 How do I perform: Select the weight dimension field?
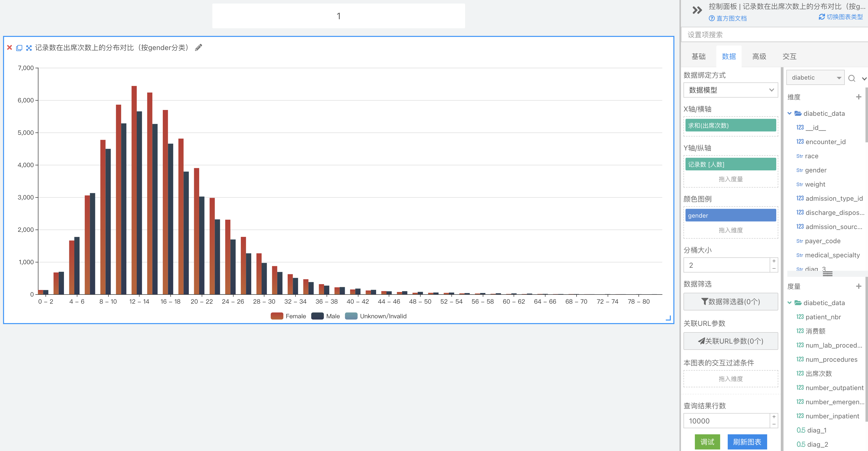[810, 184]
